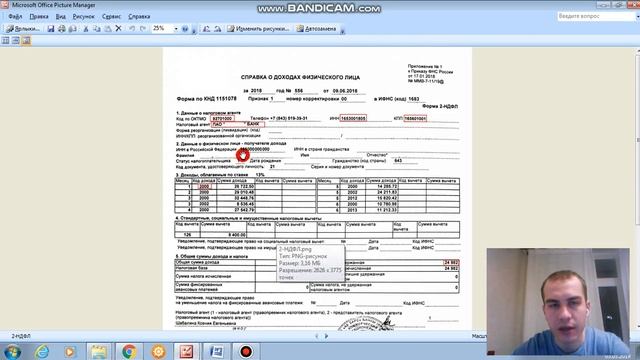Viewport: 640px width, 360px height.
Task: Click the orange gear taskbar icon
Action: point(158,351)
